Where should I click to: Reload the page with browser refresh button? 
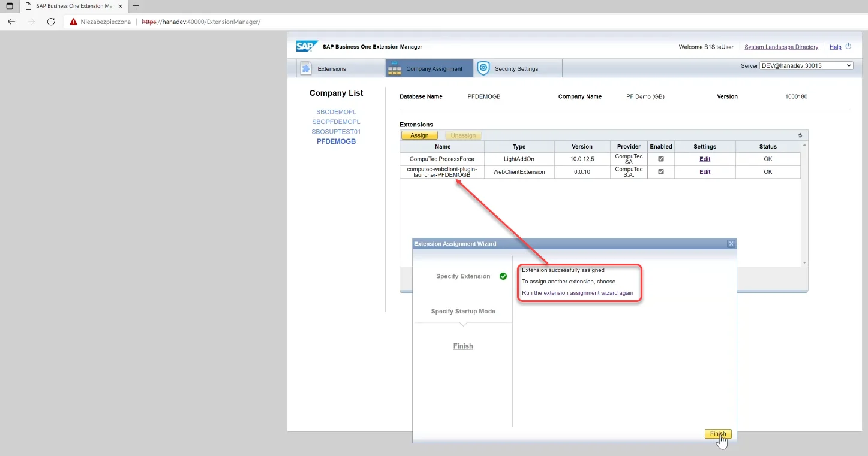51,22
